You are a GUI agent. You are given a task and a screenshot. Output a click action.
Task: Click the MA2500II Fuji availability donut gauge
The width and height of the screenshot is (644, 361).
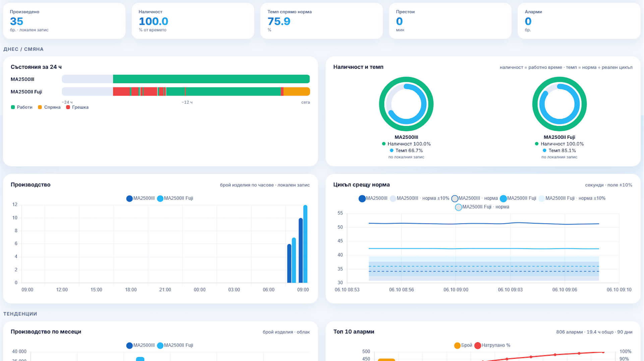tap(560, 104)
